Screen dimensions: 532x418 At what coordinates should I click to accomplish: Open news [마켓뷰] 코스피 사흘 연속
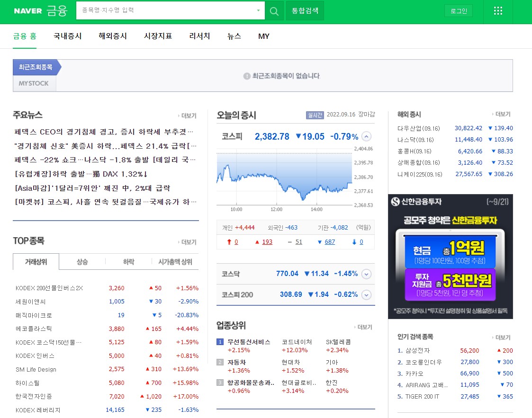click(x=106, y=202)
